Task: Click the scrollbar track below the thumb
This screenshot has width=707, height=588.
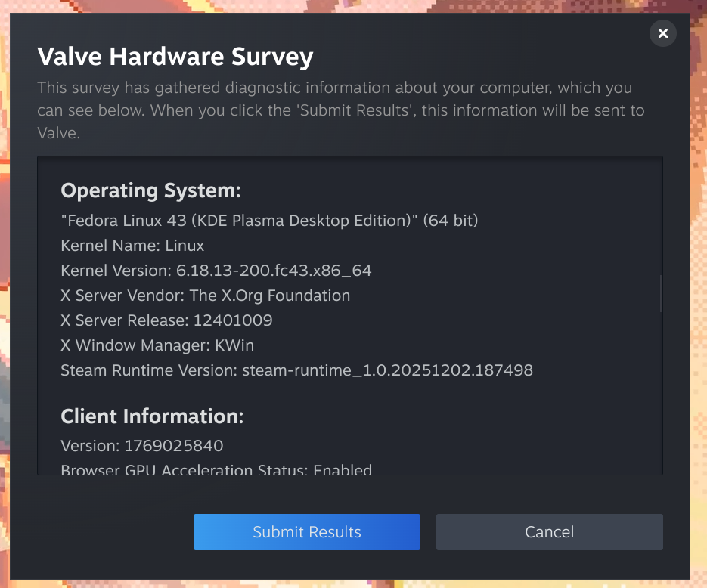Action: coord(661,393)
